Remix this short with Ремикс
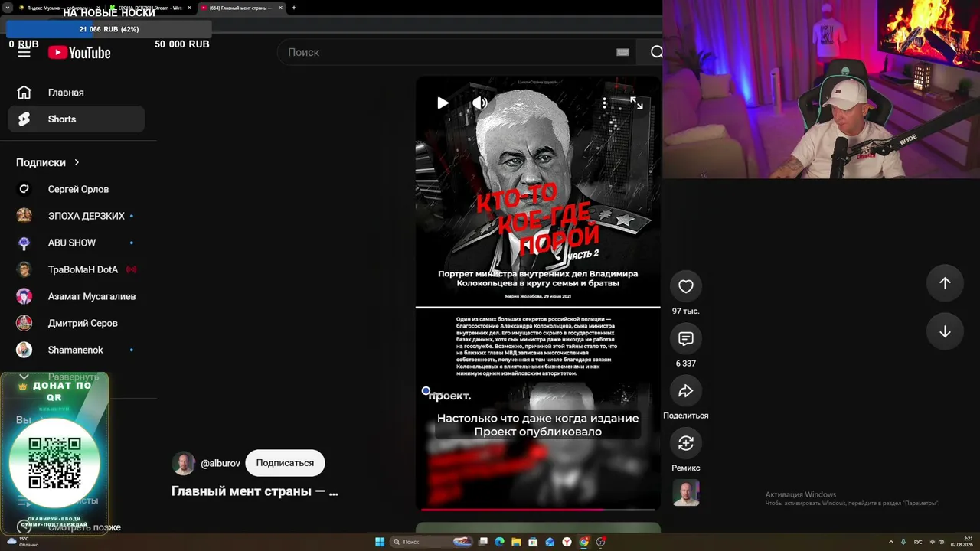The width and height of the screenshot is (980, 551). pos(686,442)
